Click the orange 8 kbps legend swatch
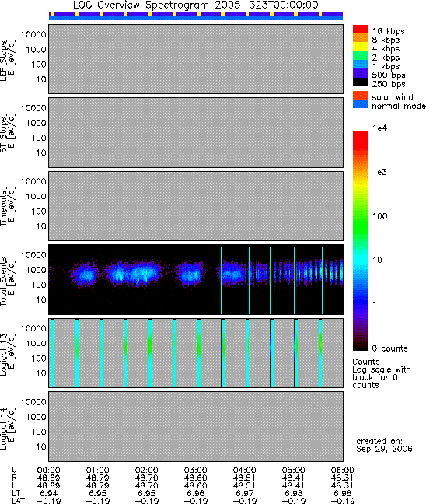 (x=361, y=38)
